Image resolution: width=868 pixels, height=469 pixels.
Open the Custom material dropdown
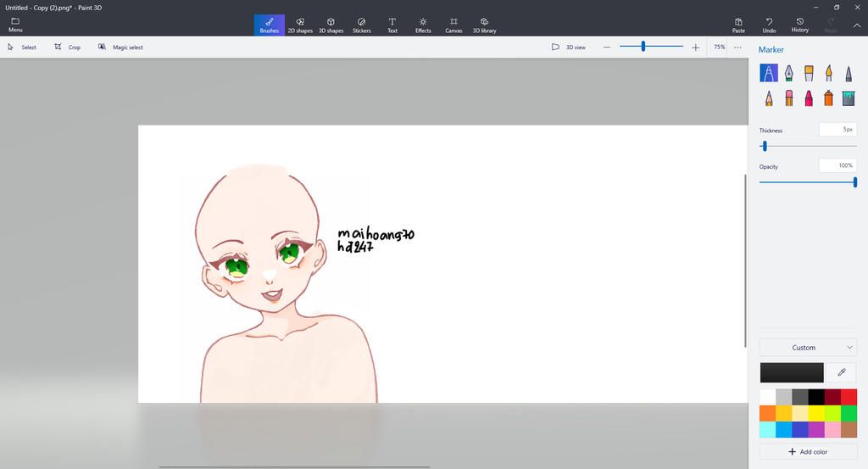click(808, 347)
